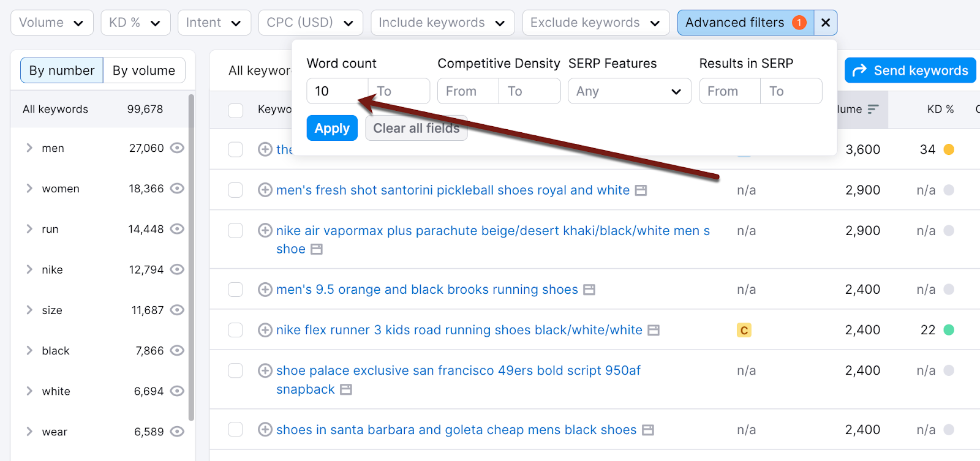Toggle visibility eye for black group
The image size is (980, 461).
pyautogui.click(x=177, y=350)
